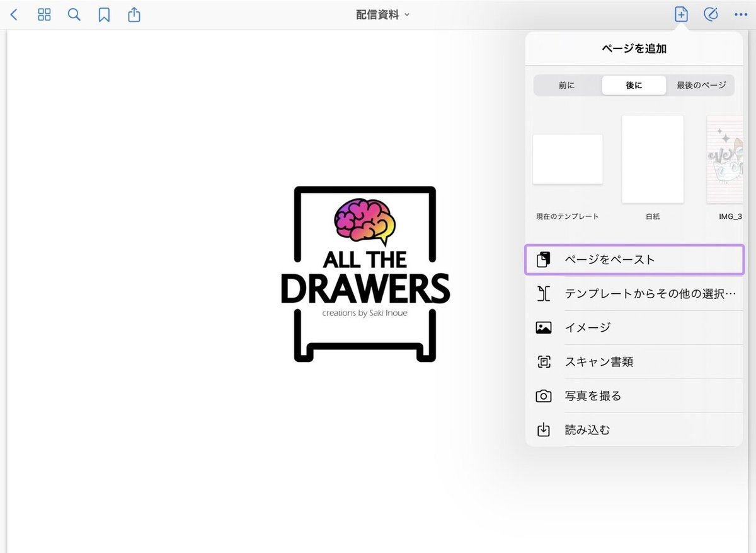The image size is (756, 553).
Task: Select the 前に position option
Action: pos(567,85)
